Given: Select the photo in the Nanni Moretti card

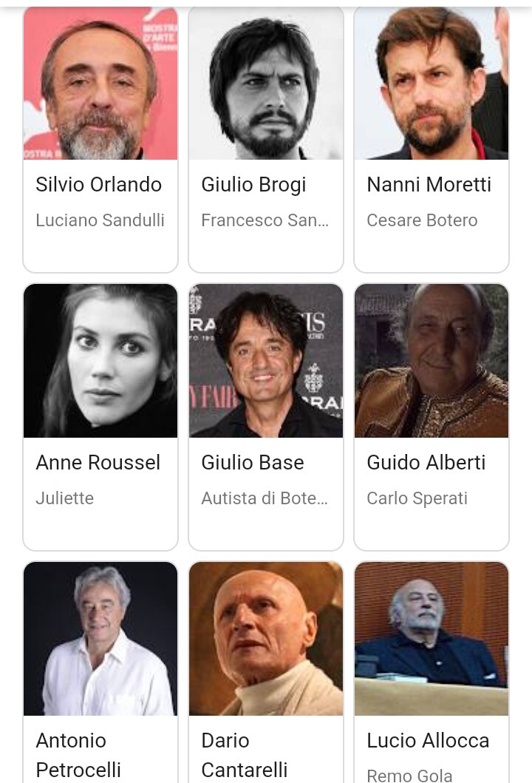Looking at the screenshot, I should pyautogui.click(x=432, y=84).
